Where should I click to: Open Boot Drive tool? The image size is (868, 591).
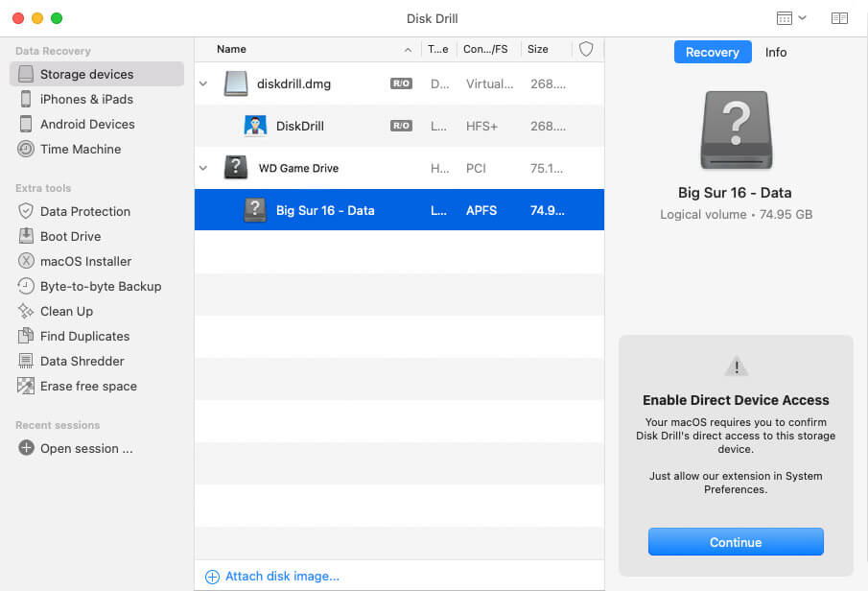tap(70, 236)
